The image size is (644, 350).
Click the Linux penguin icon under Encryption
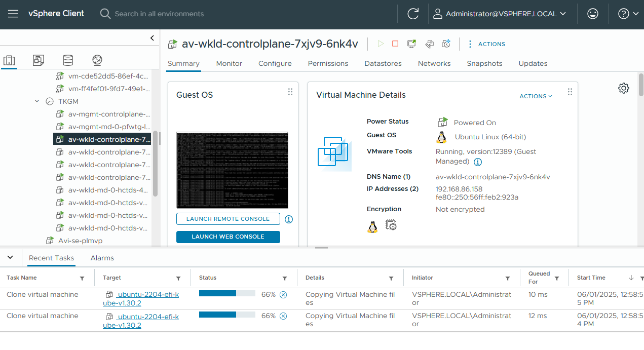pos(372,226)
